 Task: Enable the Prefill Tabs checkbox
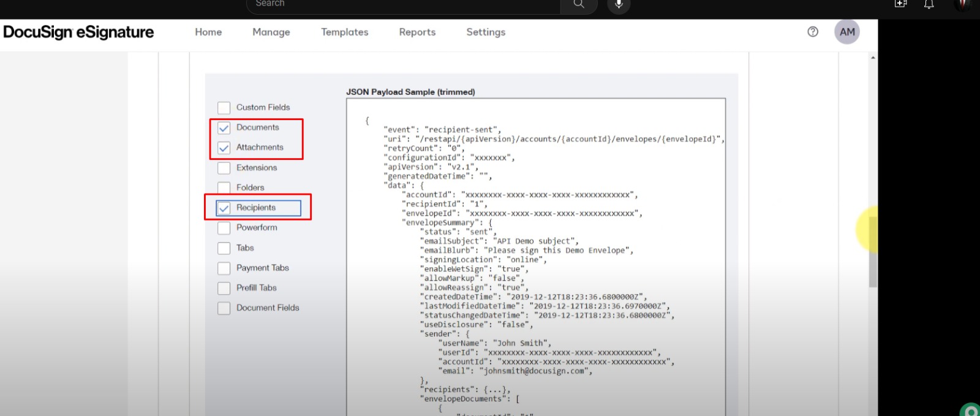(224, 288)
